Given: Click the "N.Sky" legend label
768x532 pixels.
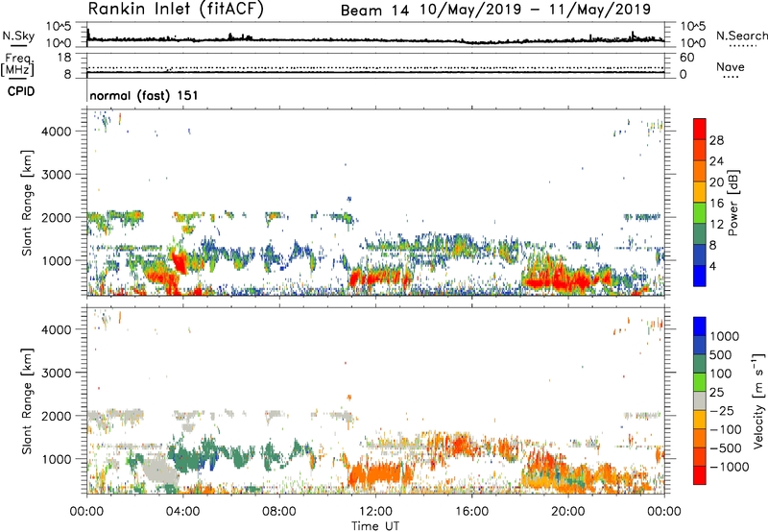Looking at the screenshot, I should 18,36.
